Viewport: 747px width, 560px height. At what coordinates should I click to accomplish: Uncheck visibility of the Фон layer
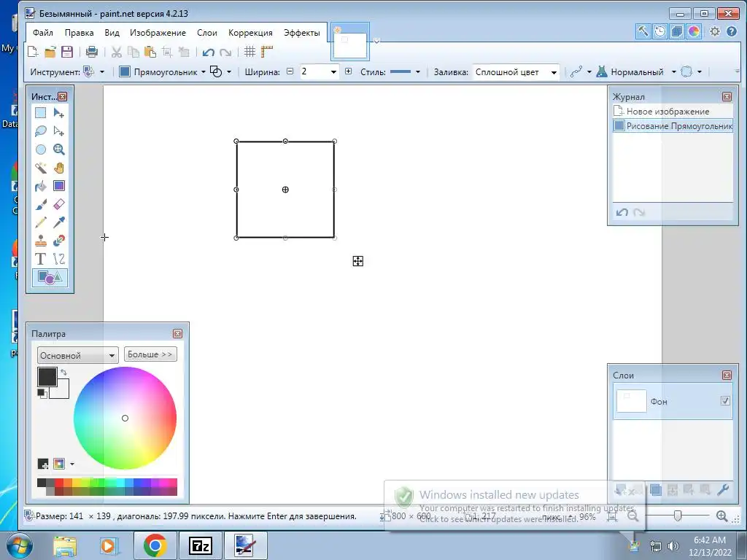pos(725,401)
